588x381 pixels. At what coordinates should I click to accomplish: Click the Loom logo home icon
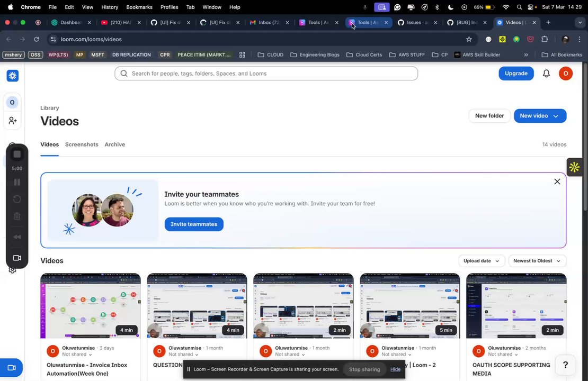[12, 76]
